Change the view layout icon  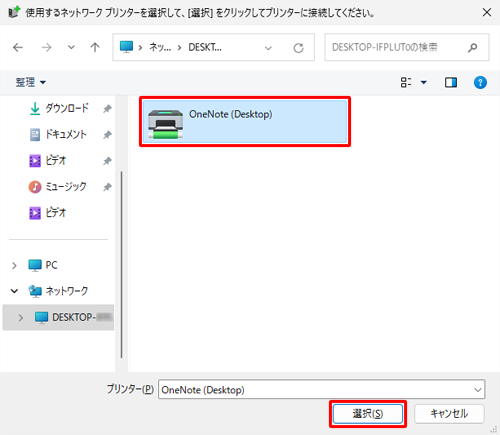406,82
